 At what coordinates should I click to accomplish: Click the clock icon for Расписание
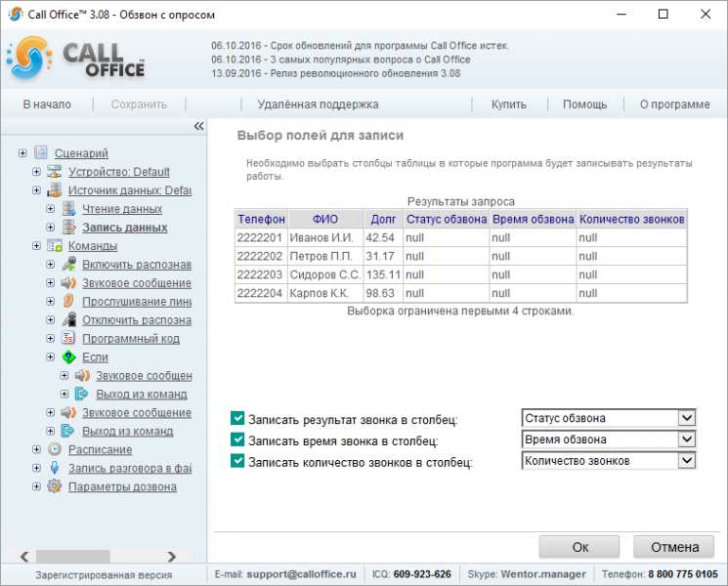pos(55,449)
